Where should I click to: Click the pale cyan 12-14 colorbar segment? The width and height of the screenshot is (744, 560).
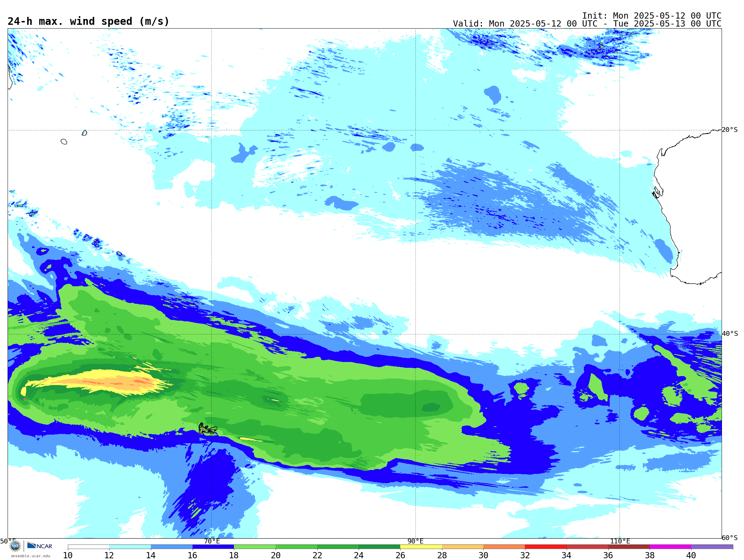point(130,547)
